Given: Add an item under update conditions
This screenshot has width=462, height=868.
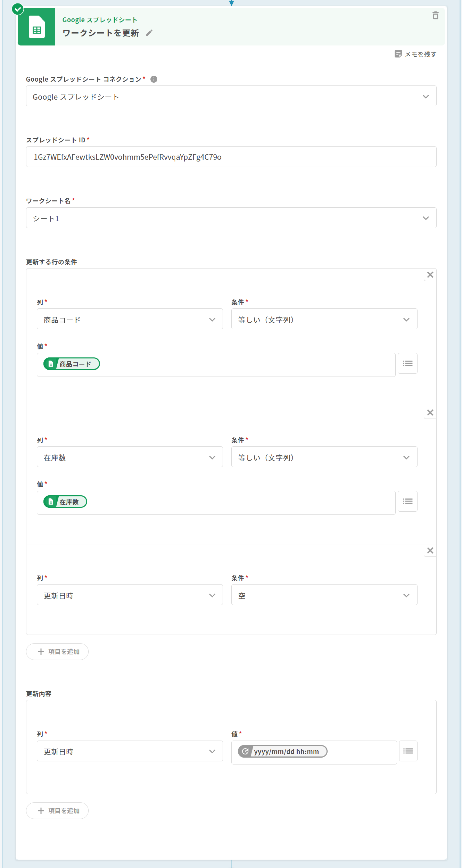Looking at the screenshot, I should coord(57,651).
